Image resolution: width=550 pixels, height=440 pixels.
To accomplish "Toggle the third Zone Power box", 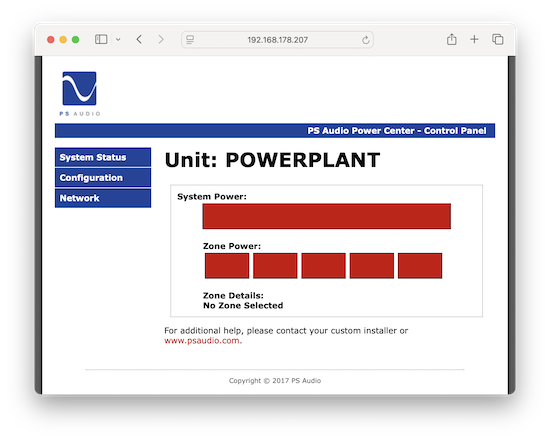I will click(323, 266).
